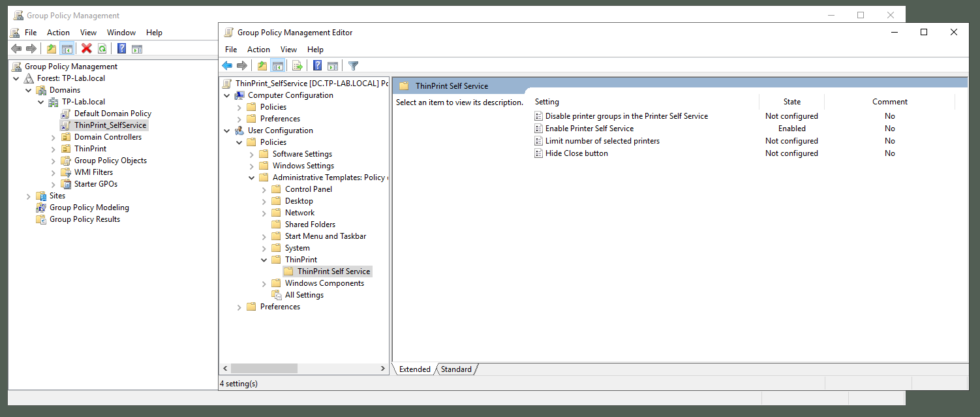
Task: Select the Start Menu and Taskbar folder
Action: 326,236
